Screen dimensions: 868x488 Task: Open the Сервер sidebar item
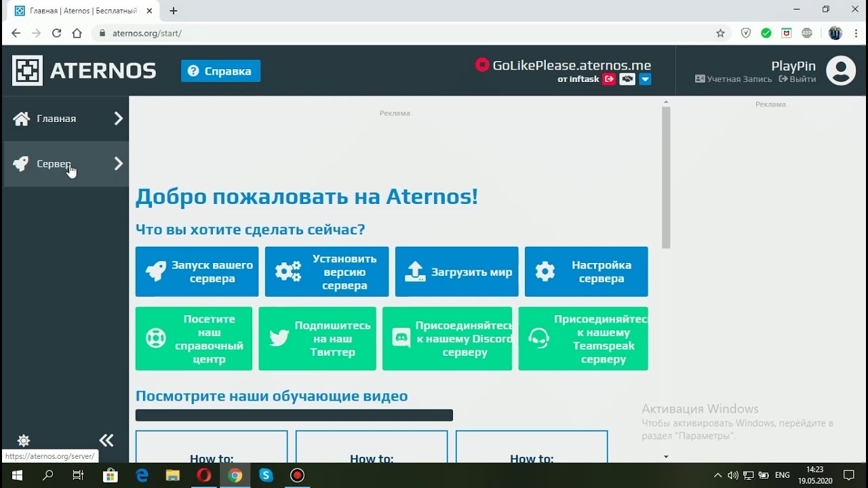pos(66,164)
